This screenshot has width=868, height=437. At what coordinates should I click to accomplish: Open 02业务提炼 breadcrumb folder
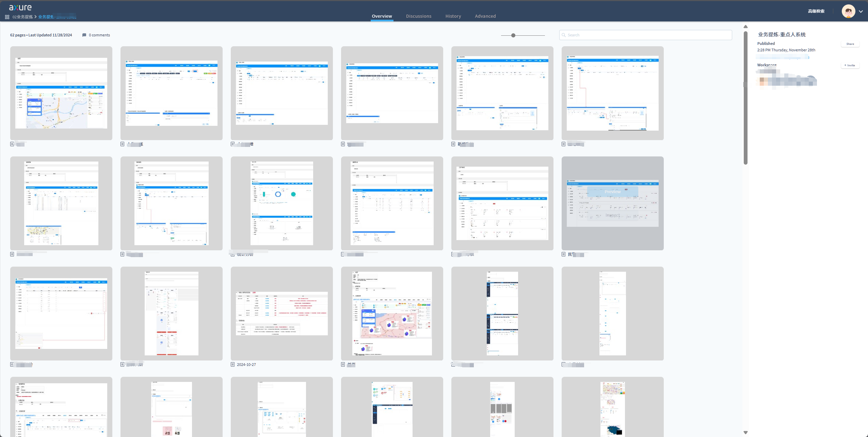coord(23,17)
